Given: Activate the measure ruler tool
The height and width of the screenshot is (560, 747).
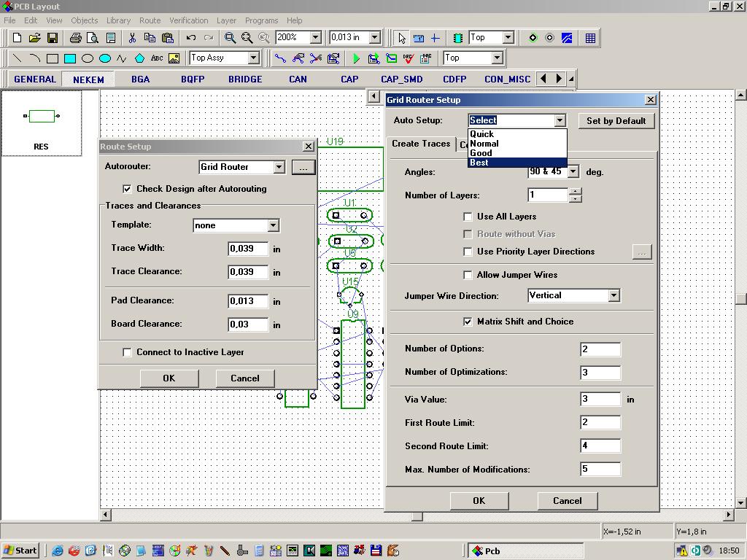Looking at the screenshot, I should pos(418,38).
